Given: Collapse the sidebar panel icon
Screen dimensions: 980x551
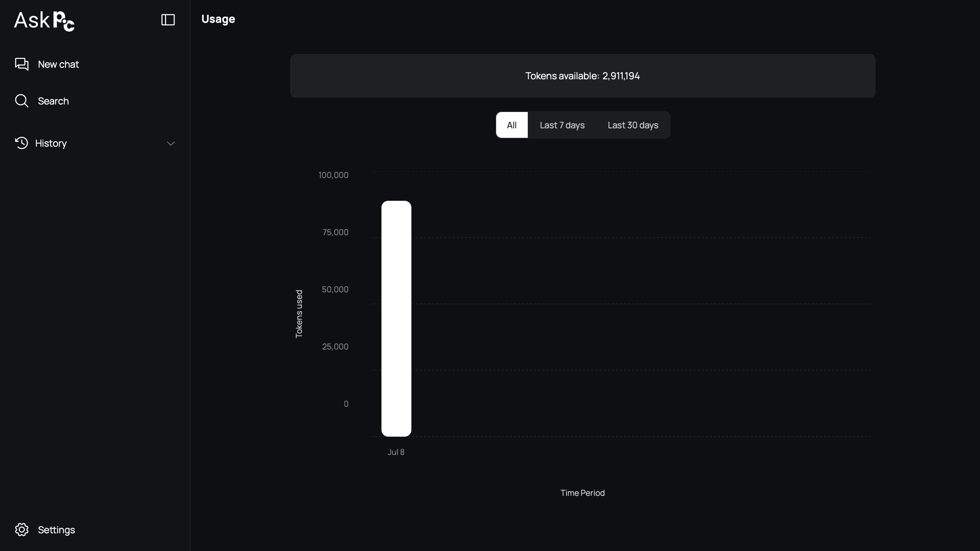Looking at the screenshot, I should (x=168, y=20).
